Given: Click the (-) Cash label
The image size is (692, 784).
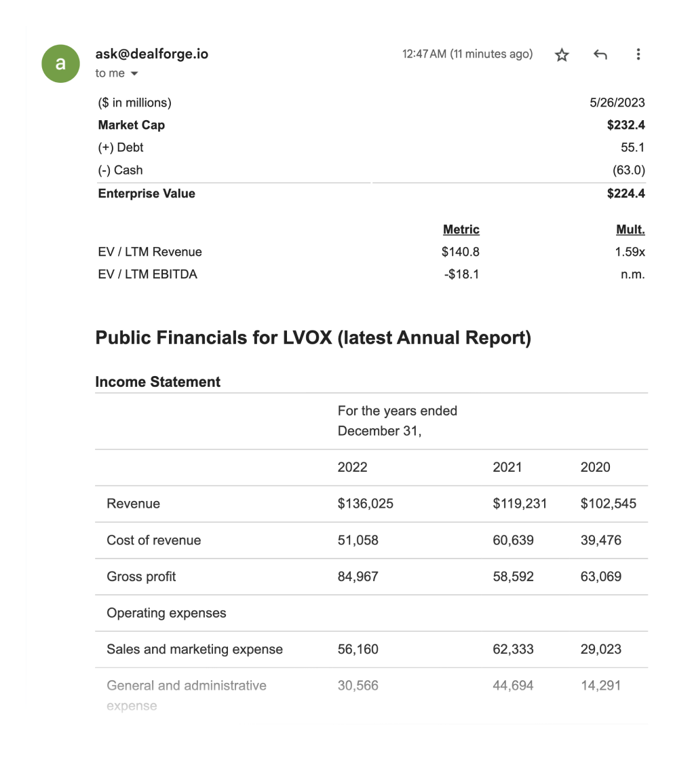Looking at the screenshot, I should click(120, 170).
